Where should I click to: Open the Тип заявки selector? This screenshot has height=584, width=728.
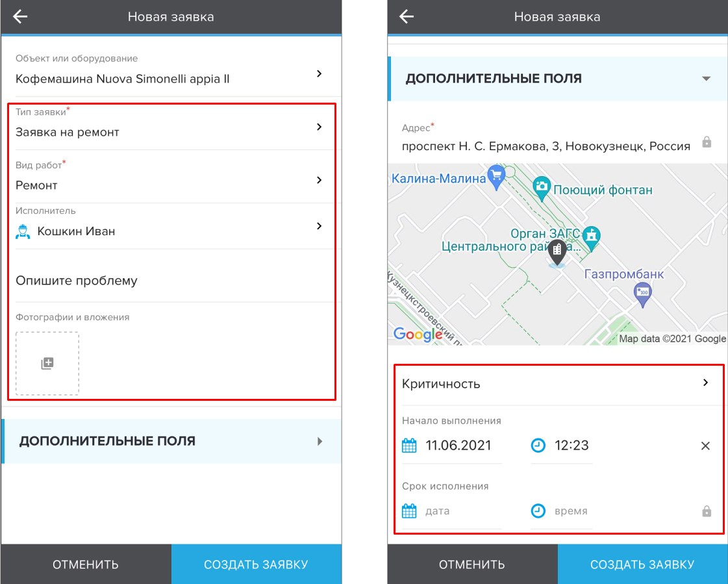tap(172, 125)
